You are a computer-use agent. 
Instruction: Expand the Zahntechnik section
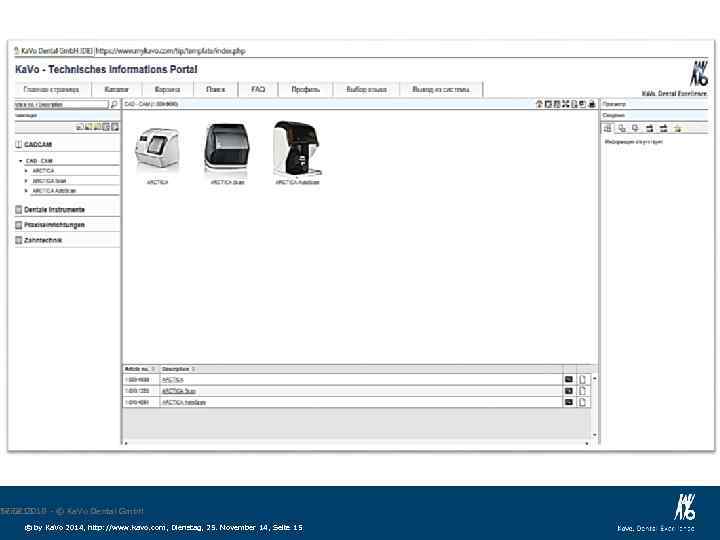click(x=67, y=240)
